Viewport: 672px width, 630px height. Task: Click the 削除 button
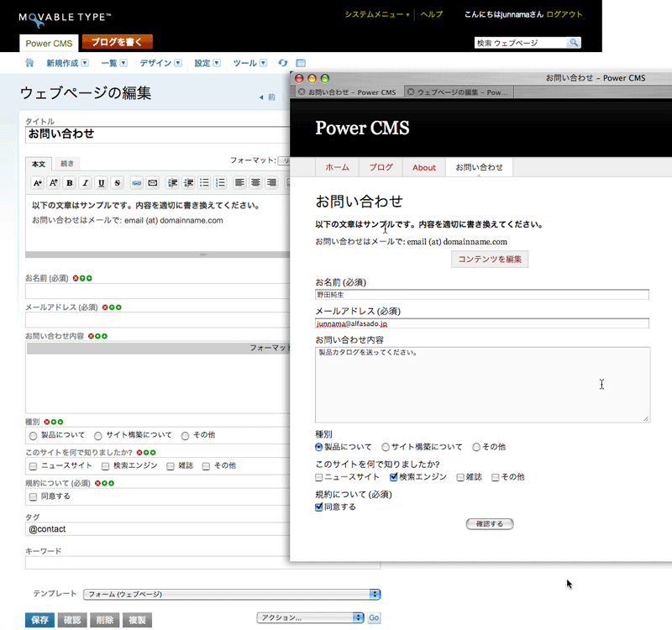(x=104, y=620)
